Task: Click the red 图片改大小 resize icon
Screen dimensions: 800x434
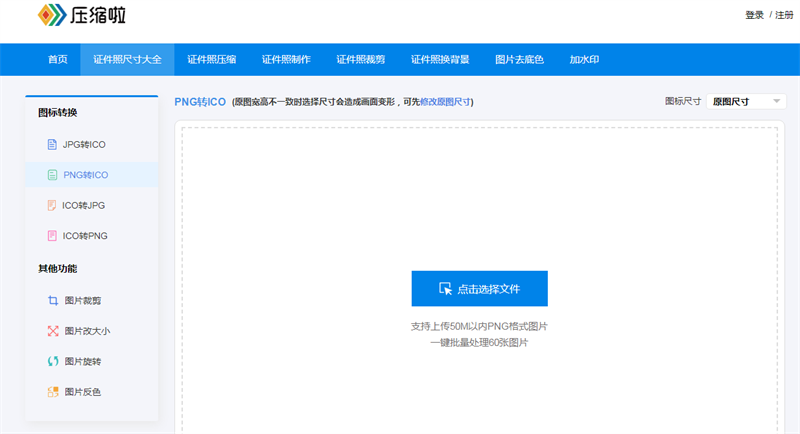Action: [53, 331]
